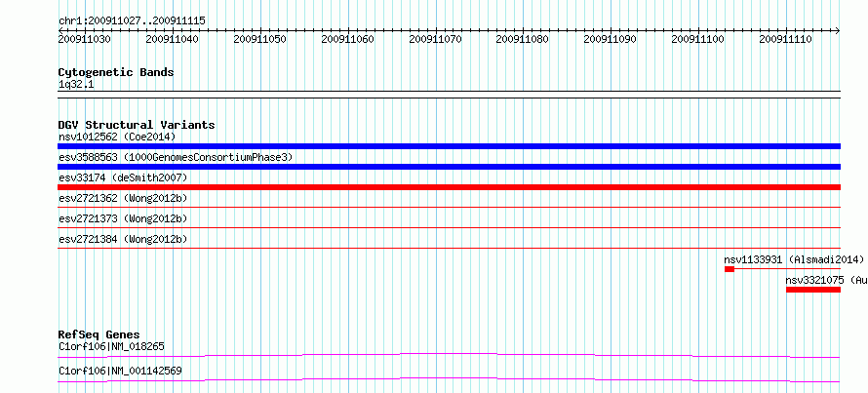Viewport: 868px width, 393px height.
Task: Click ruler position 200911080
Action: coord(523,39)
